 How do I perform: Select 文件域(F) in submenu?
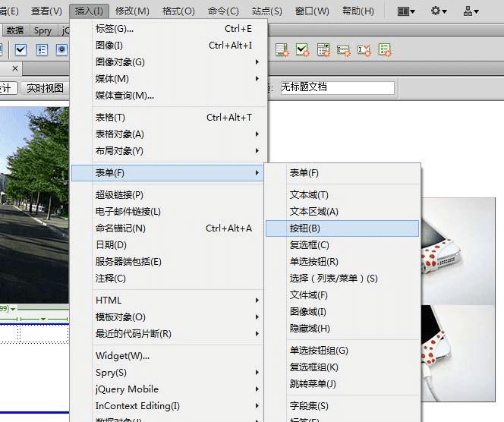point(342,295)
